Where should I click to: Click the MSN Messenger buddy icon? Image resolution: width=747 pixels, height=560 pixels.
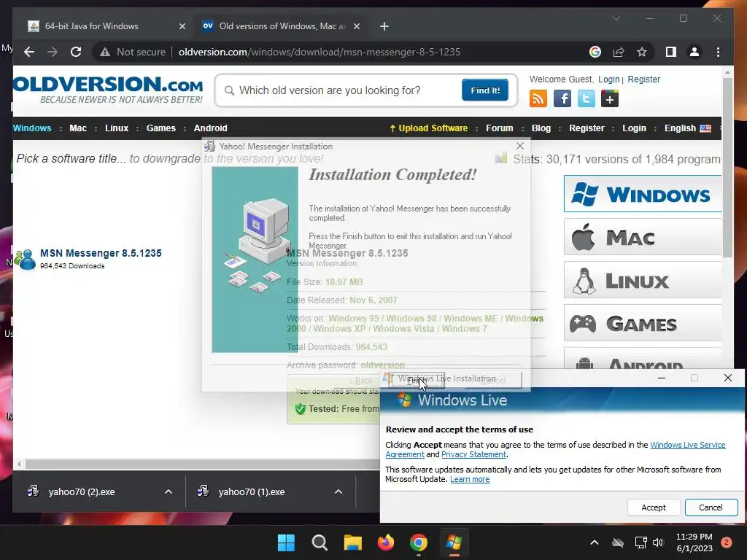pos(25,260)
